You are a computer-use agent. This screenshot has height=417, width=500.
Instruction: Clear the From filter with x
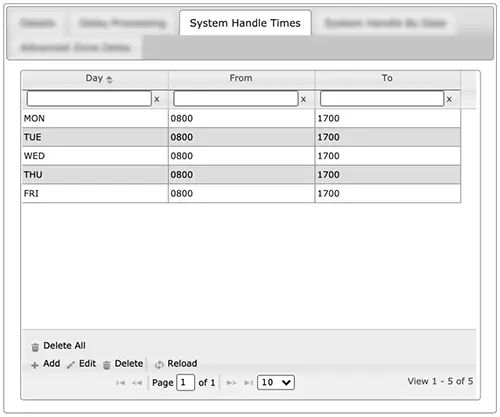(303, 99)
